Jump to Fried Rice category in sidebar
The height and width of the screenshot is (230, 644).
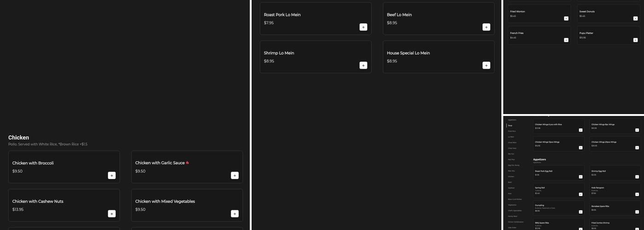click(512, 131)
